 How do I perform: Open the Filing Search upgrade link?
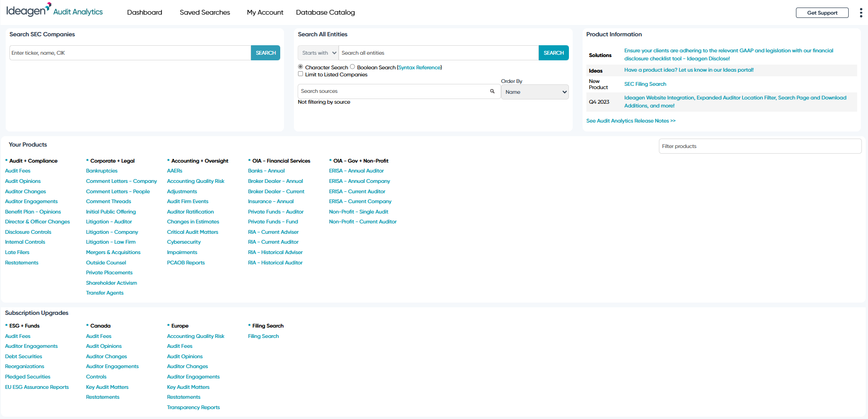264,336
